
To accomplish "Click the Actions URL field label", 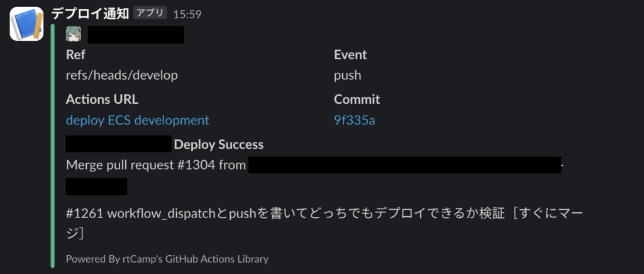I will tap(102, 99).
